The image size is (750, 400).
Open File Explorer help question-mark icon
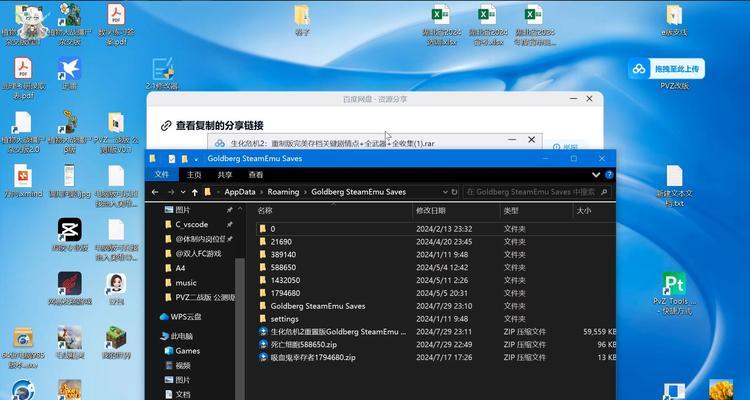pyautogui.click(x=609, y=175)
